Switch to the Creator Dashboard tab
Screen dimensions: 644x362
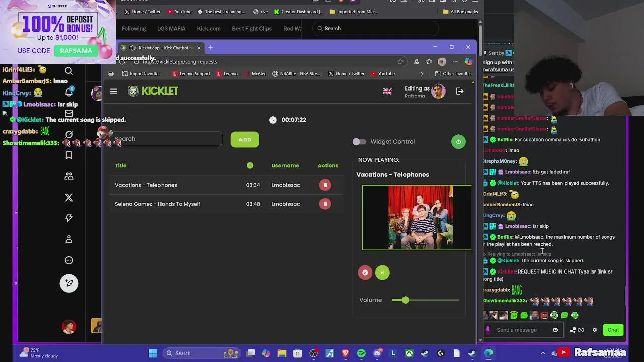pyautogui.click(x=298, y=12)
